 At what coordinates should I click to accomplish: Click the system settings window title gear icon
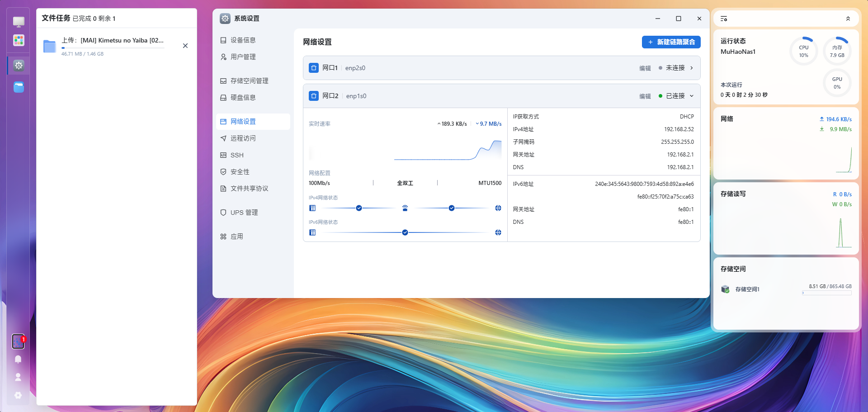pos(225,19)
